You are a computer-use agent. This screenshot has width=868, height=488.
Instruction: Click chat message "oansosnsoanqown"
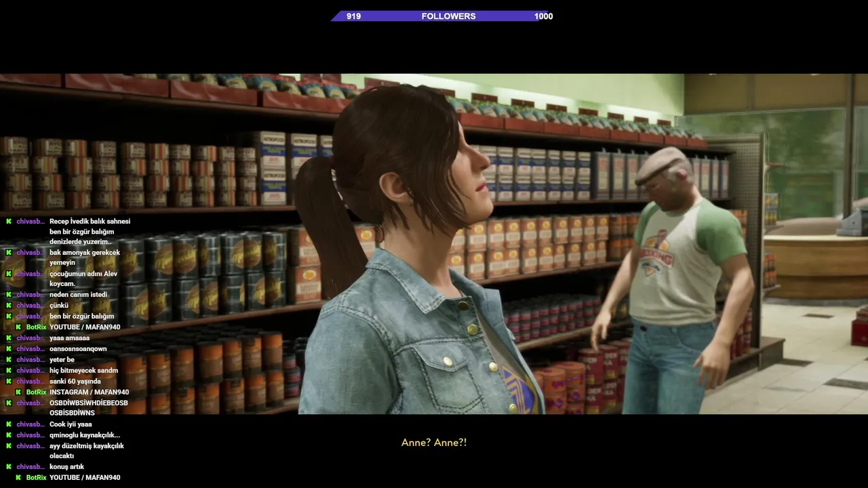(x=78, y=349)
